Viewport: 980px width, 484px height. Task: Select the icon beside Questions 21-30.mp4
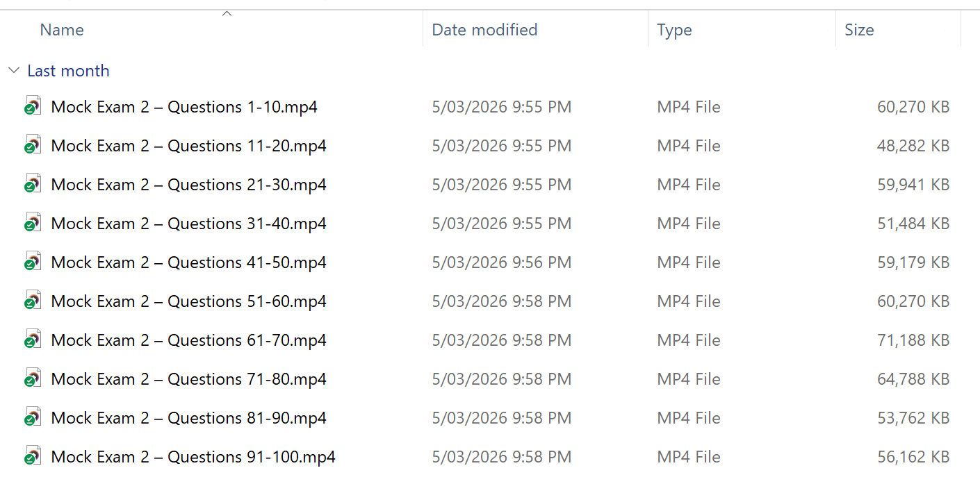click(32, 185)
